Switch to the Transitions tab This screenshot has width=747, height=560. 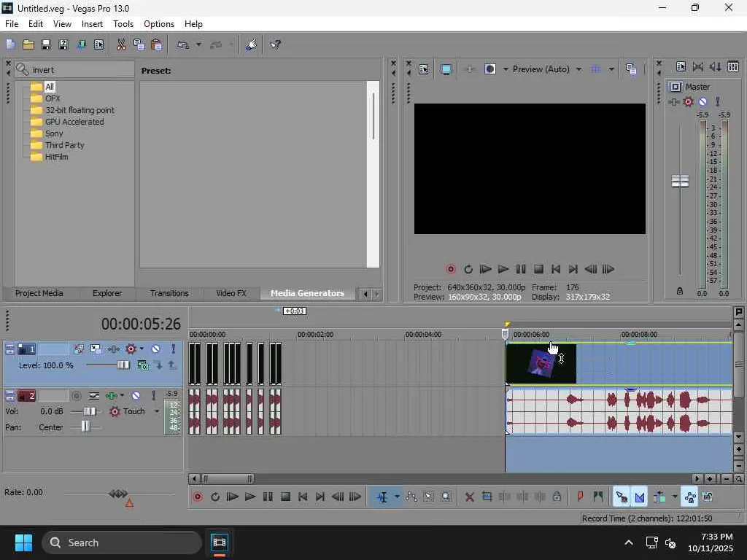[169, 293]
